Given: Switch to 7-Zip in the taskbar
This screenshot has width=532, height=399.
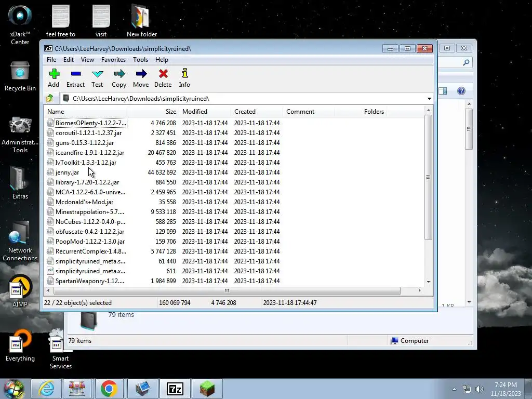Looking at the screenshot, I should 176,389.
